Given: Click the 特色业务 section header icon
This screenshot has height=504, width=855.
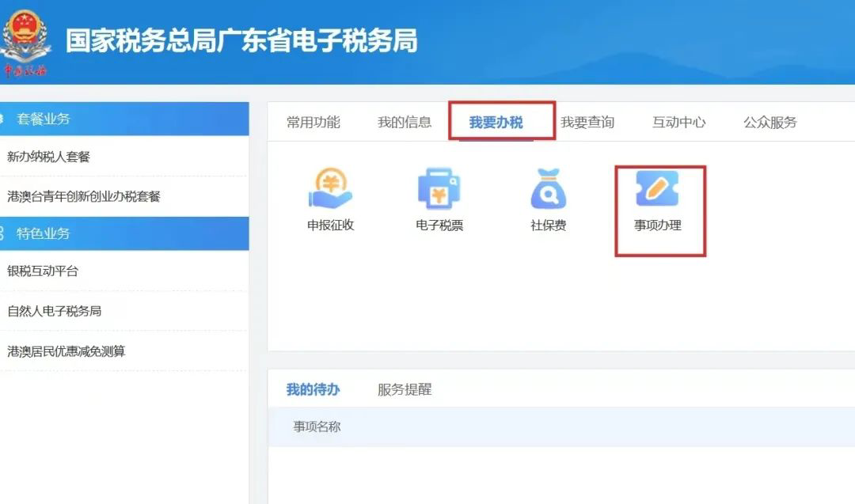Looking at the screenshot, I should tap(3, 233).
